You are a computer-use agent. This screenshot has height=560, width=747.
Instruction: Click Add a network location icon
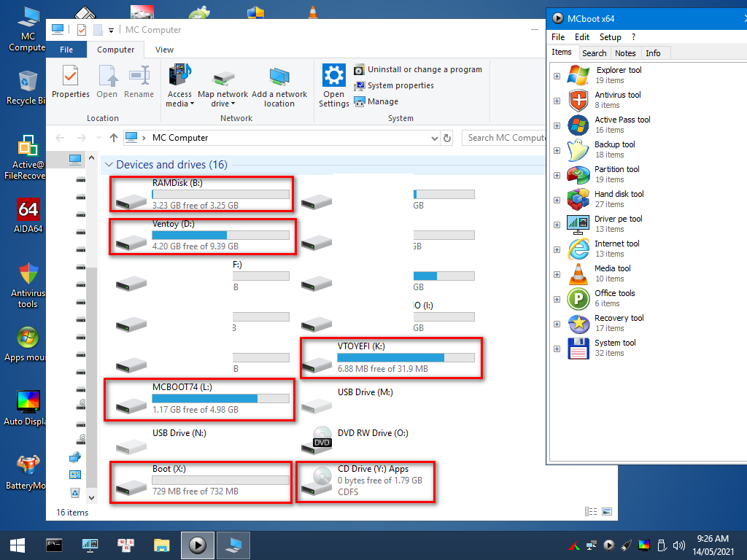279,76
